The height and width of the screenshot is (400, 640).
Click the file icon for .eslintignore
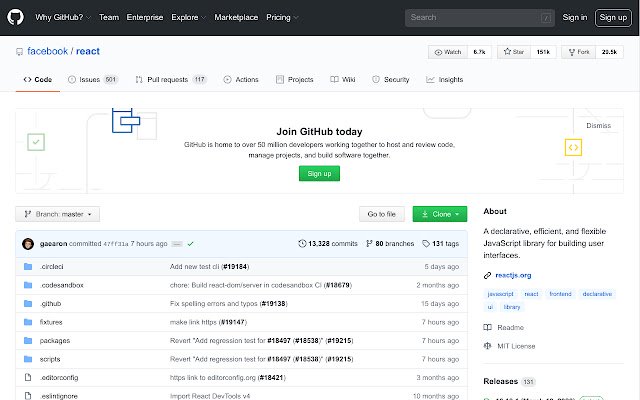pos(28,396)
